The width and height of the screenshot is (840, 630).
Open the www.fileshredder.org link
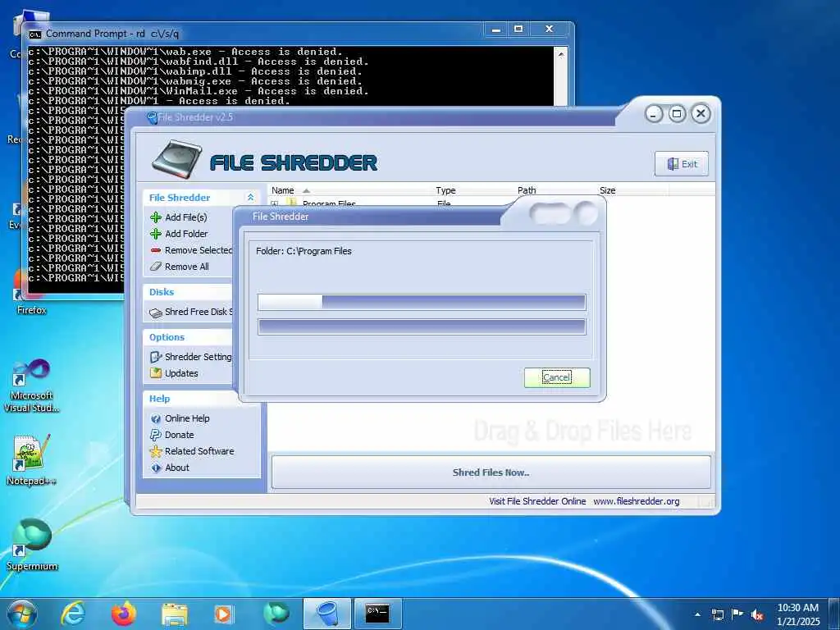click(637, 501)
